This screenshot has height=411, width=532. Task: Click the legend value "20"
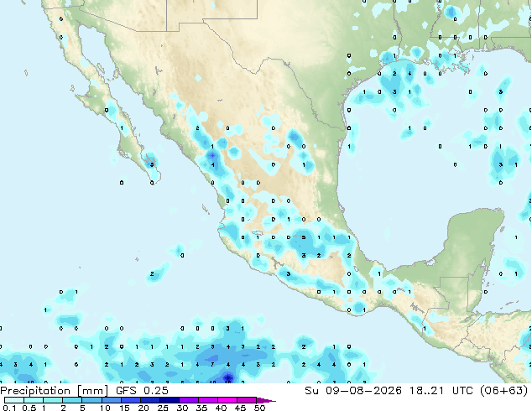(x=143, y=408)
